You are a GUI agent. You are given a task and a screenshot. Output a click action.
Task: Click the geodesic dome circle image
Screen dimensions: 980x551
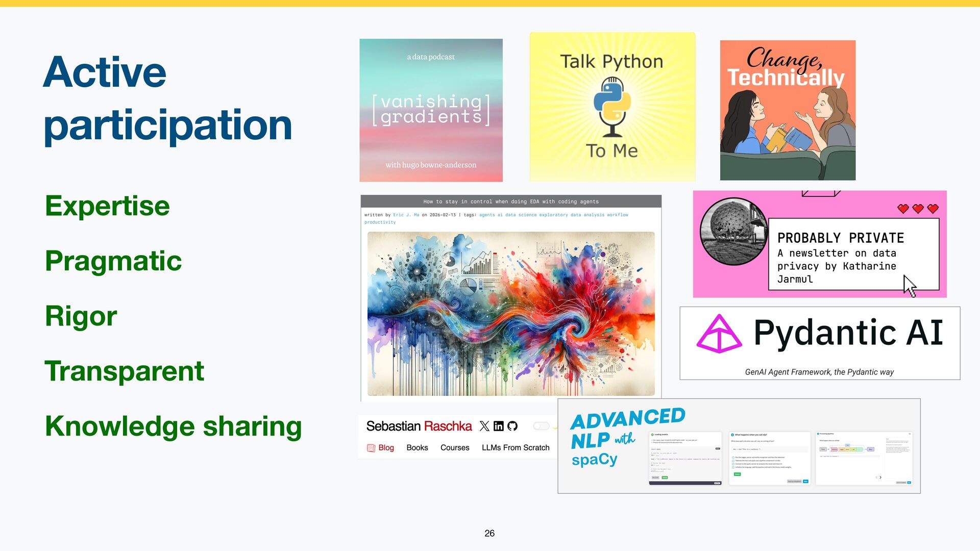[733, 232]
